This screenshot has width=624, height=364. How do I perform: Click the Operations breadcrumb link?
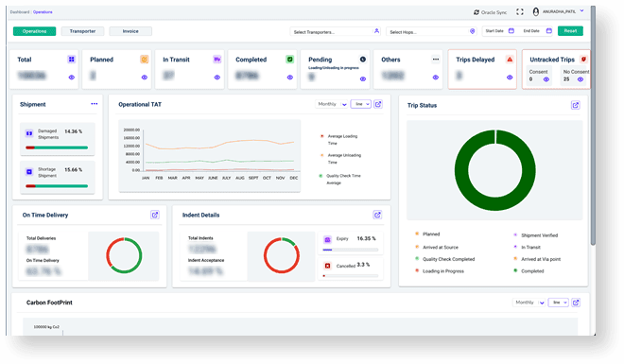coord(43,12)
